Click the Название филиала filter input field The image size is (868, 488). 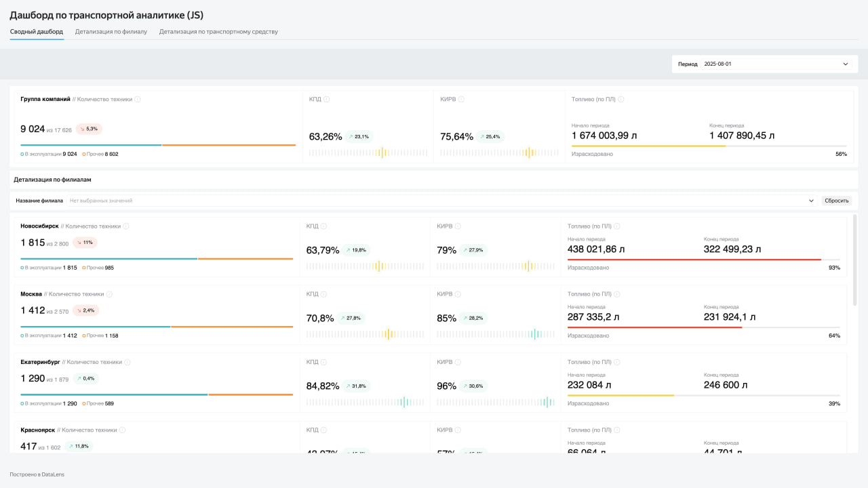click(434, 201)
